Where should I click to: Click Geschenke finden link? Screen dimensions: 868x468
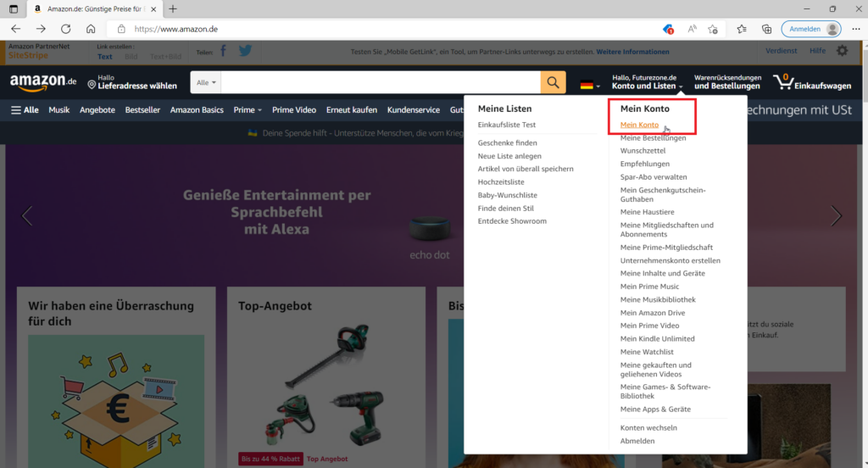507,143
